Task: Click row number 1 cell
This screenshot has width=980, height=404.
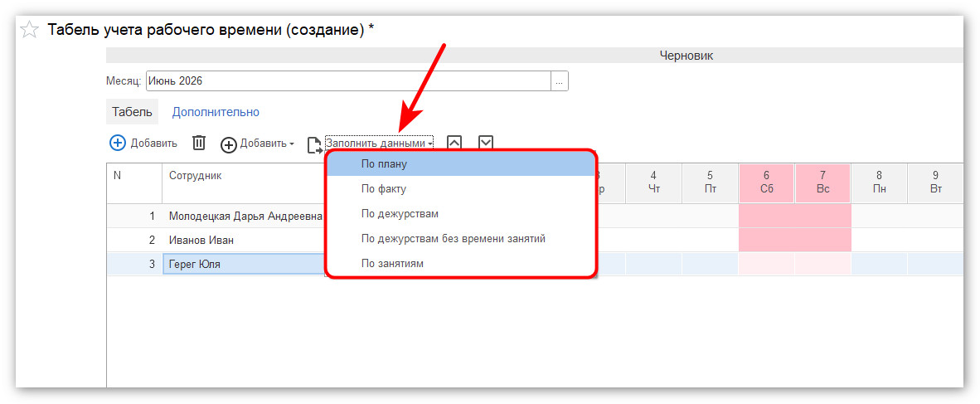Action: click(134, 217)
